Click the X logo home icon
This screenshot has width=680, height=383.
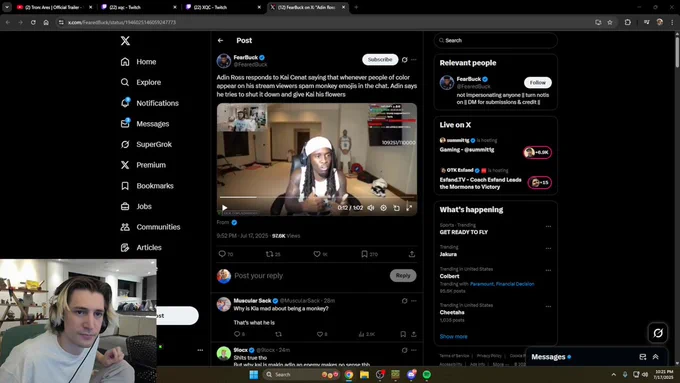pyautogui.click(x=125, y=41)
